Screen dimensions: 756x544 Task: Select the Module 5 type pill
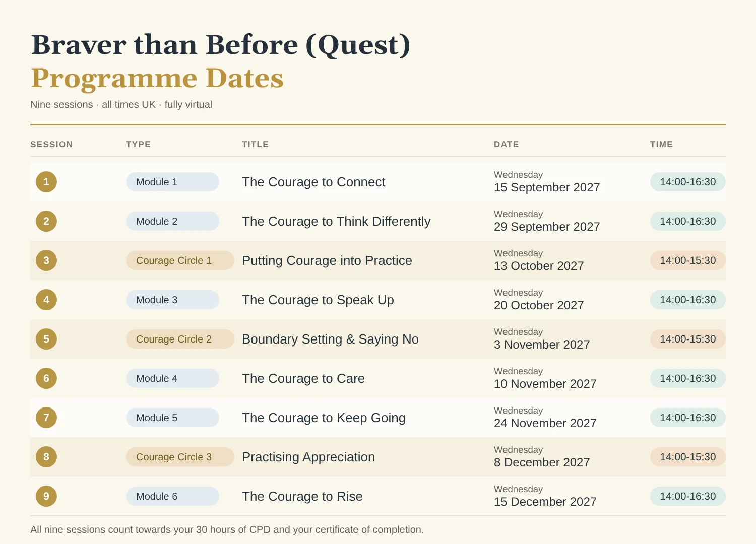click(x=172, y=418)
